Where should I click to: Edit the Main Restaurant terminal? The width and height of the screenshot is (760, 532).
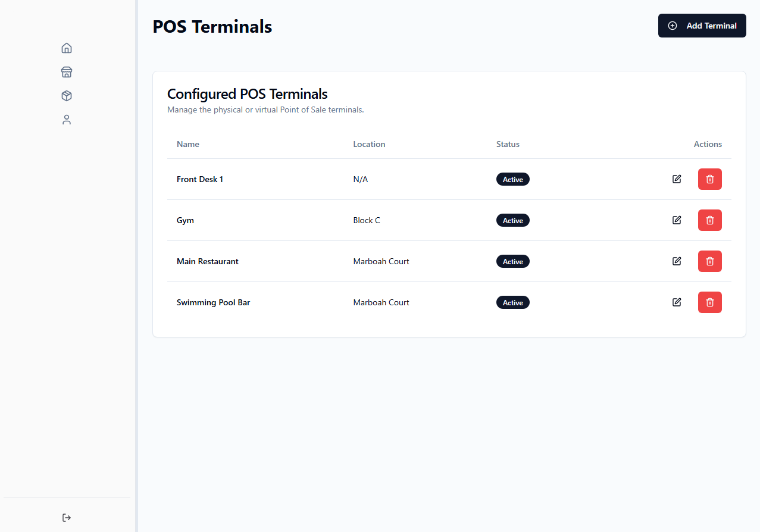(677, 261)
